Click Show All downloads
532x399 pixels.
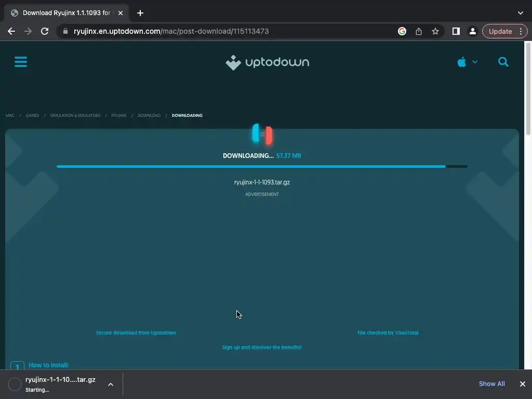491,384
